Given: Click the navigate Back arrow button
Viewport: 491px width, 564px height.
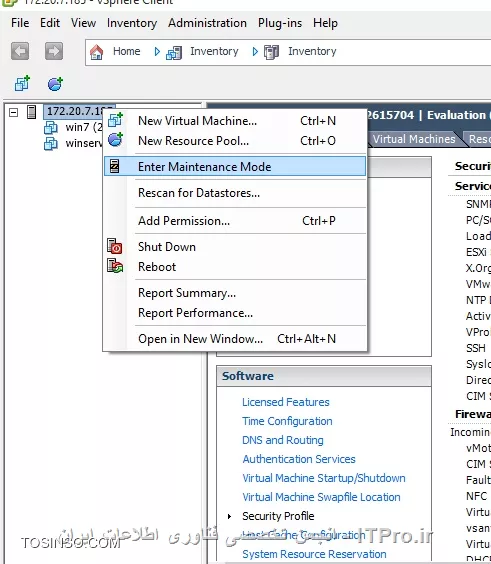Looking at the screenshot, I should pyautogui.click(x=20, y=51).
